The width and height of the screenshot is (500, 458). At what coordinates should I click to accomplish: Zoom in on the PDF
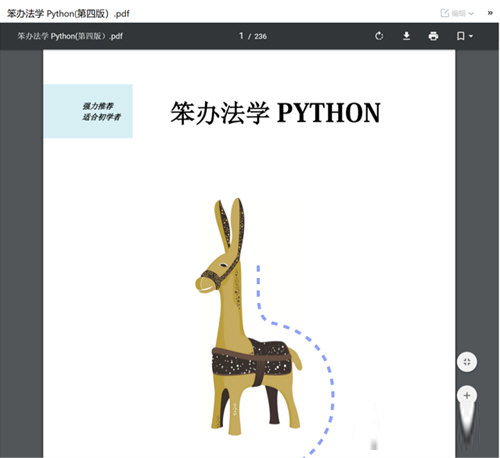pyautogui.click(x=467, y=396)
